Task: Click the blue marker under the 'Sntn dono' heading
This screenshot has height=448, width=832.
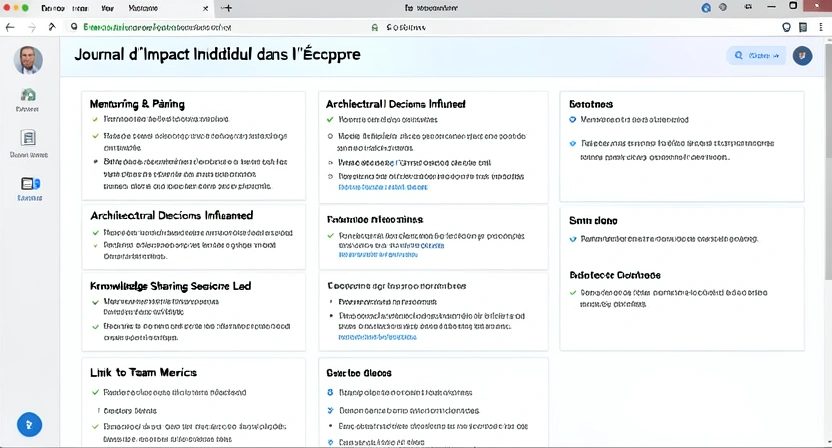Action: pyautogui.click(x=573, y=239)
